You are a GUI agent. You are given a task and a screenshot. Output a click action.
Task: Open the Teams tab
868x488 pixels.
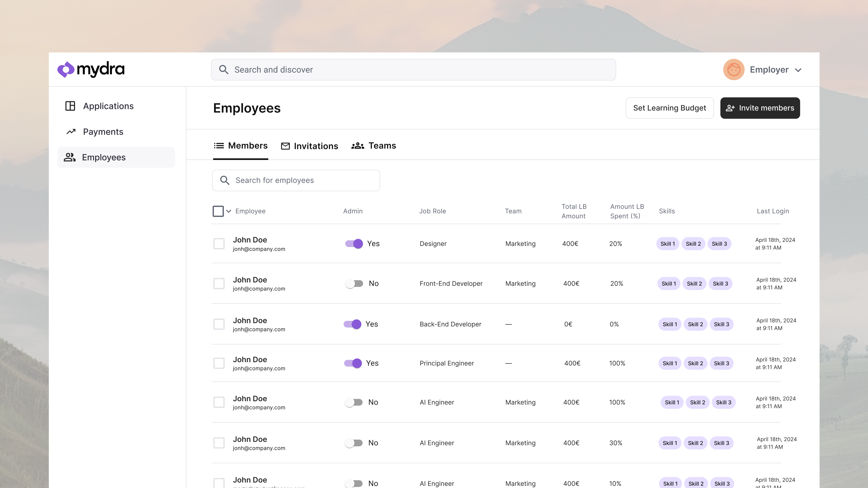tap(382, 146)
